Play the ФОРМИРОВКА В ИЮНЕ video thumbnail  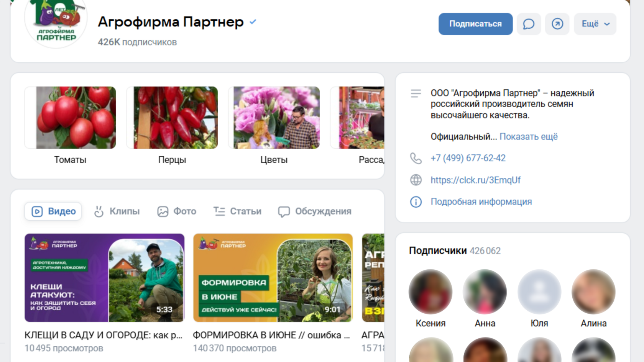point(273,278)
